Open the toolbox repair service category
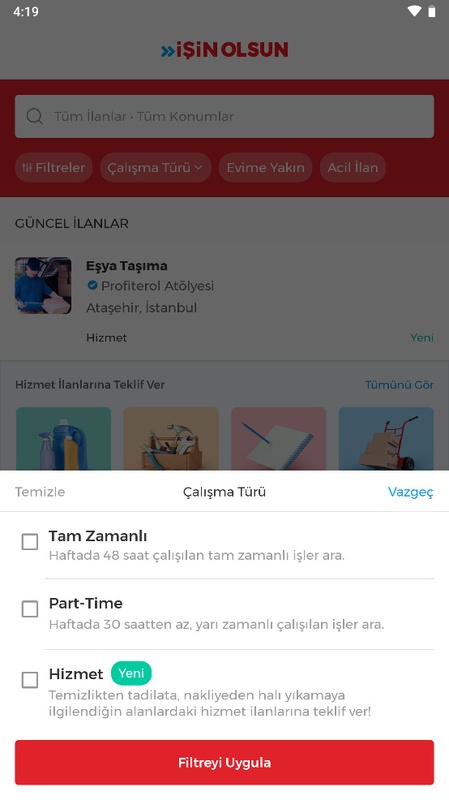449x800 pixels. click(171, 438)
